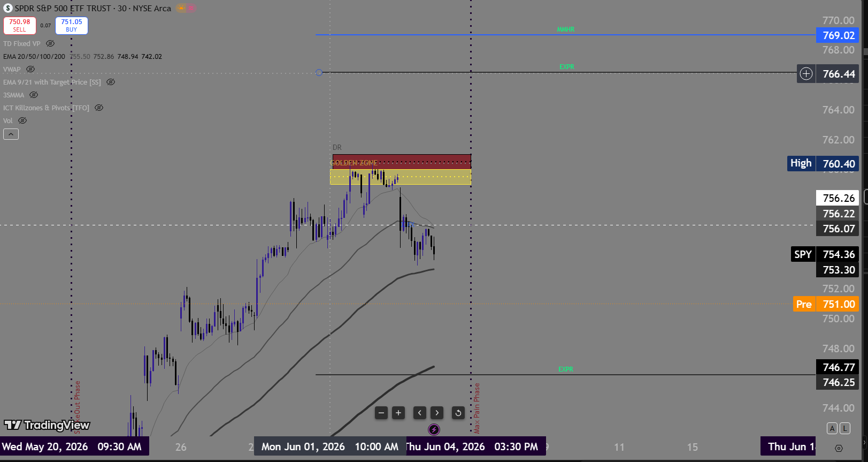Zoom out the chart with minus button
The width and height of the screenshot is (868, 462).
click(381, 413)
